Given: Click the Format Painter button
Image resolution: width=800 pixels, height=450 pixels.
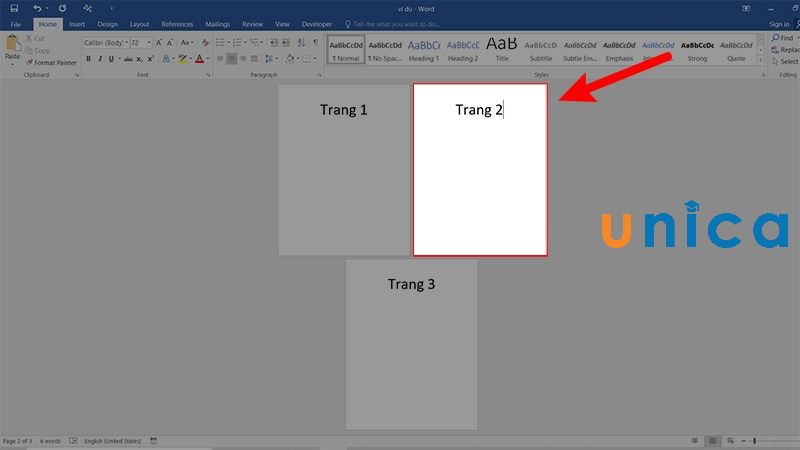Looking at the screenshot, I should click(x=51, y=62).
